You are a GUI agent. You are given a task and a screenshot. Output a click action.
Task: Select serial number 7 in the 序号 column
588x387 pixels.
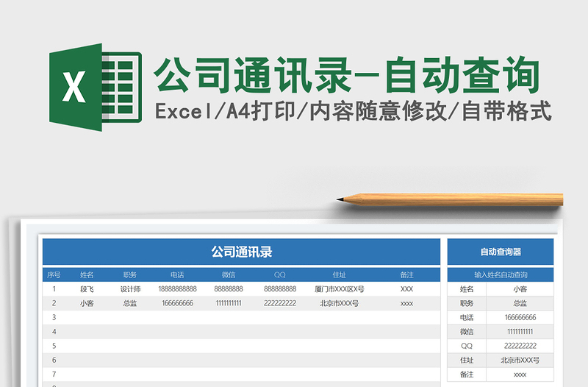coord(54,374)
